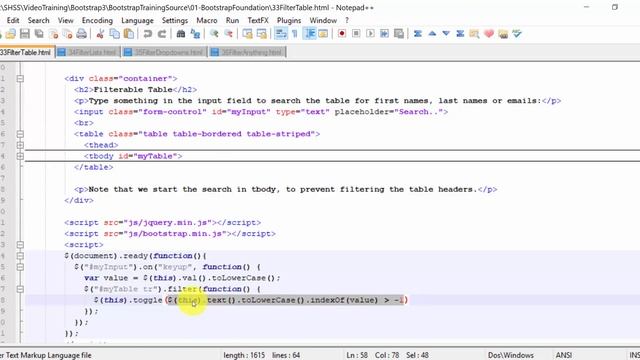This screenshot has width=640, height=360.
Task: Click the ANSI encoding status field
Action: tap(563, 355)
